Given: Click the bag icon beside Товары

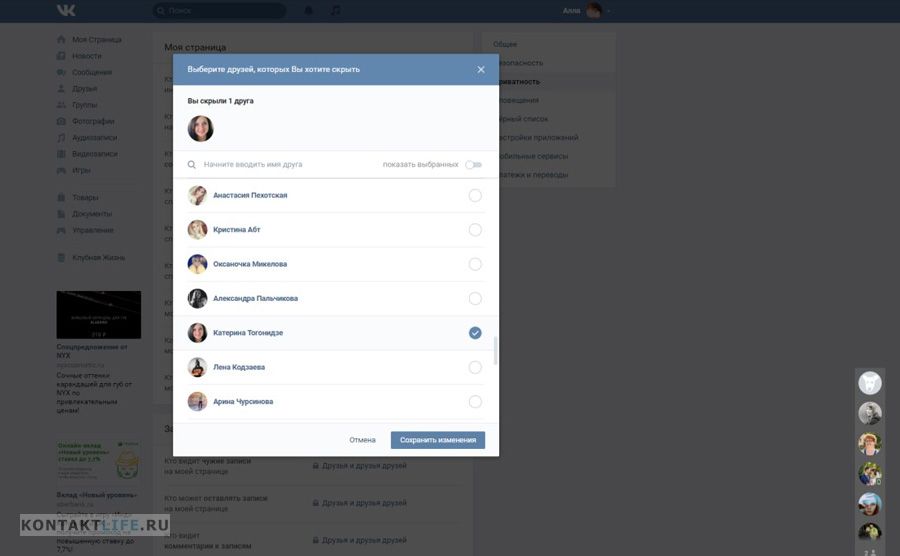Looking at the screenshot, I should [x=61, y=197].
